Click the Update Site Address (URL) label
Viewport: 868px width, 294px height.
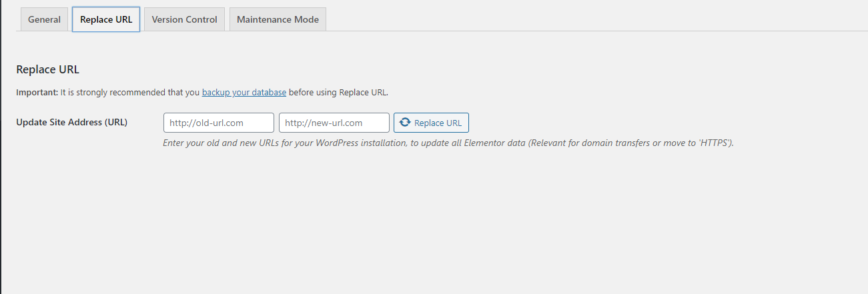[x=72, y=122]
